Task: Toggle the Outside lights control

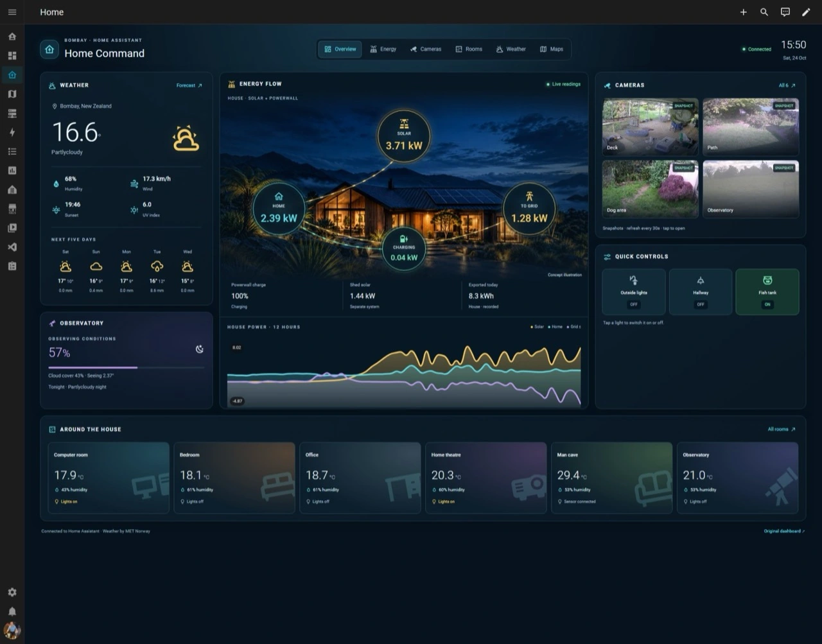Action: point(634,292)
